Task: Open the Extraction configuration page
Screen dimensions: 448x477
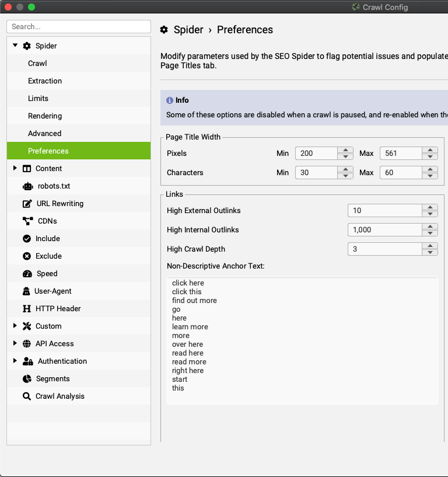Action: (45, 81)
